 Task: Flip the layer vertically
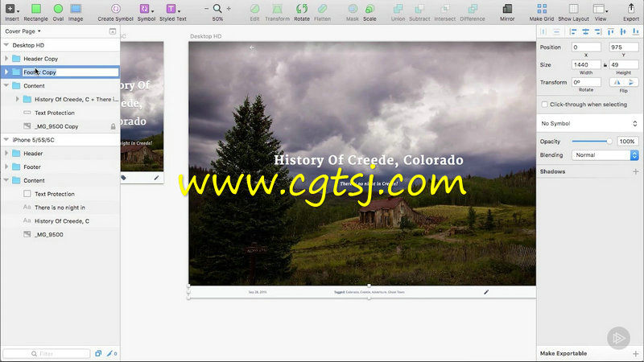pos(631,83)
